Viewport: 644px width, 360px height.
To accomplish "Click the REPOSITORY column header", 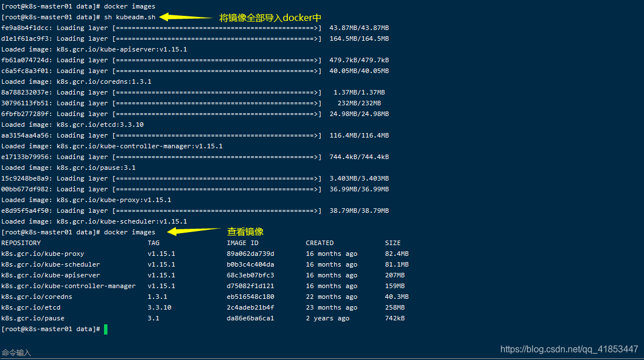I will (x=21, y=243).
